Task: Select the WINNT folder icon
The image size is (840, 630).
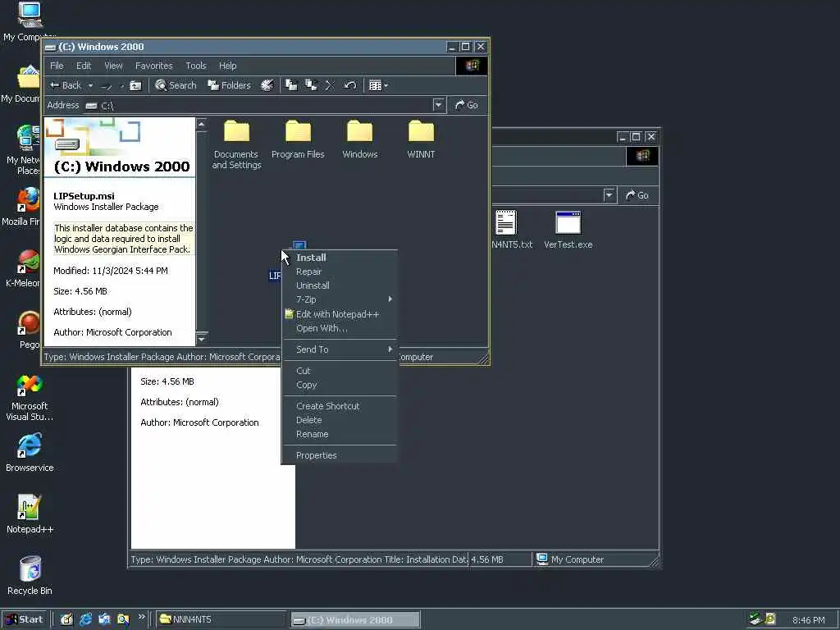Action: [x=421, y=139]
